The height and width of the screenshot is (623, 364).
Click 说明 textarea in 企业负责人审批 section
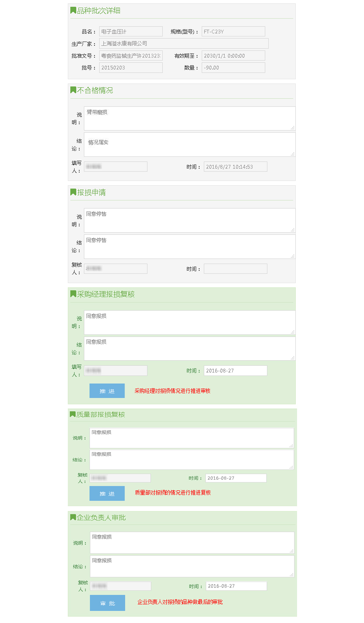[x=192, y=542]
